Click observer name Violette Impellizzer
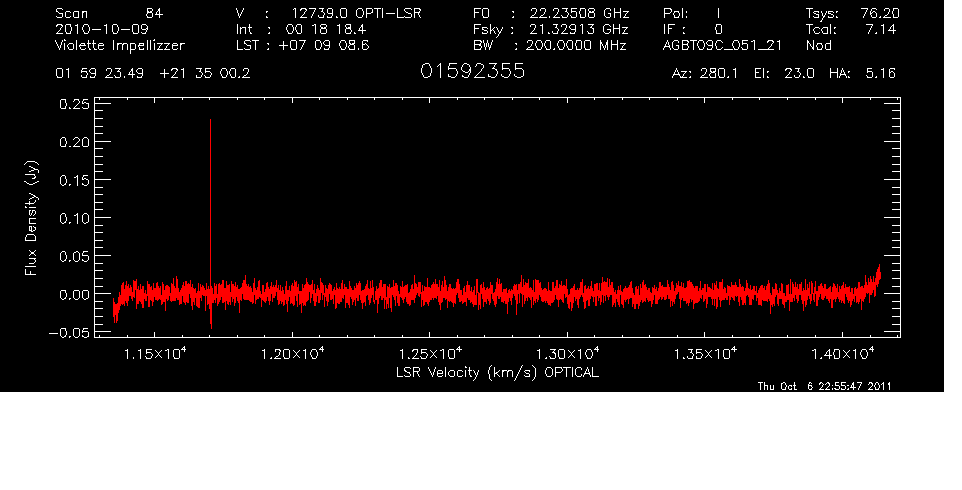This screenshot has height=490, width=962. [x=120, y=45]
